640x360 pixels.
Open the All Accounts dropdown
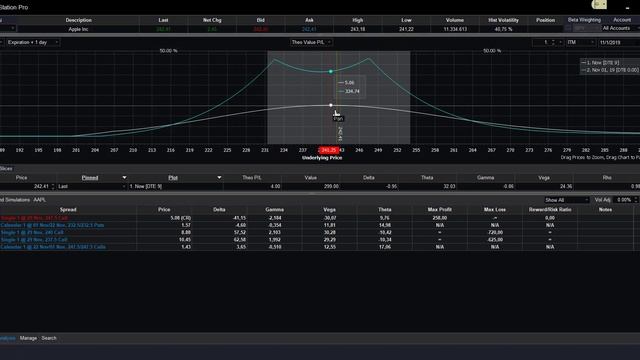(x=620, y=28)
